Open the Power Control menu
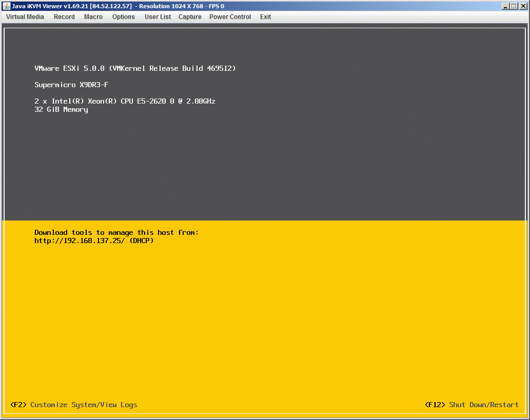 tap(230, 17)
